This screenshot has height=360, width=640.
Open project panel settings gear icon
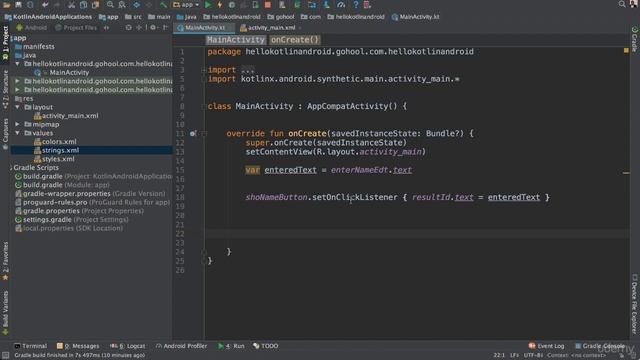click(153, 27)
